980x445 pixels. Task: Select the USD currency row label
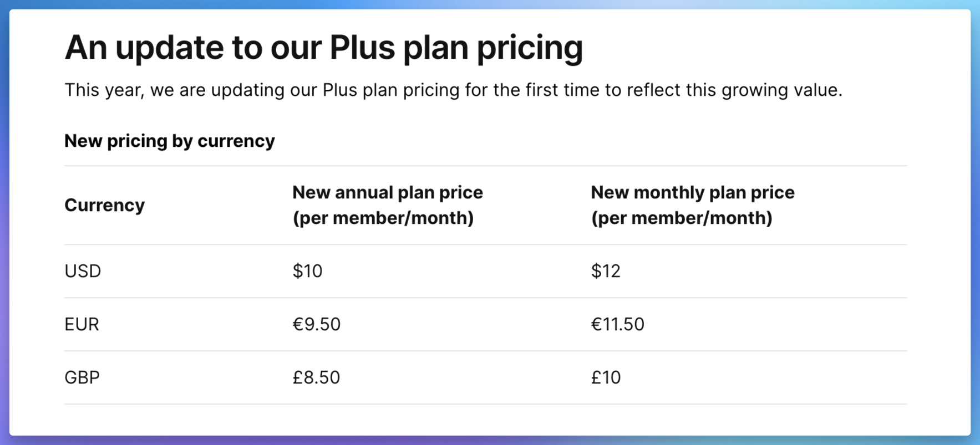click(x=83, y=271)
